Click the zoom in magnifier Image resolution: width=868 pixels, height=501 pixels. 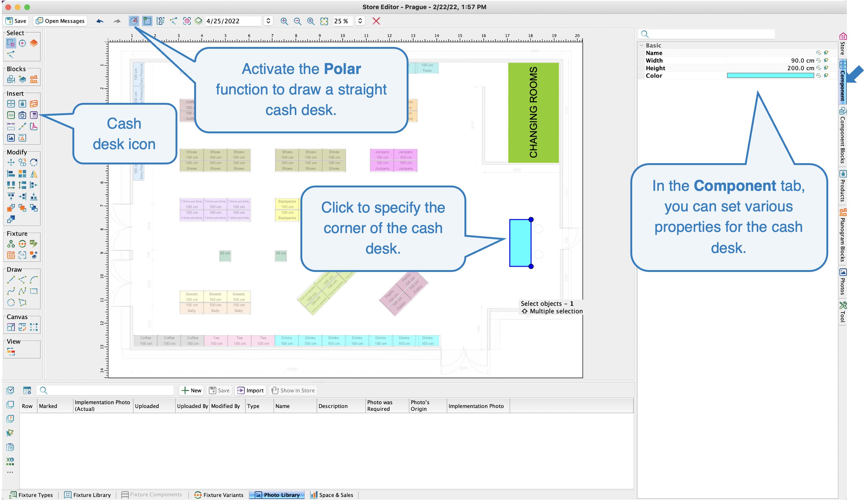click(x=284, y=21)
